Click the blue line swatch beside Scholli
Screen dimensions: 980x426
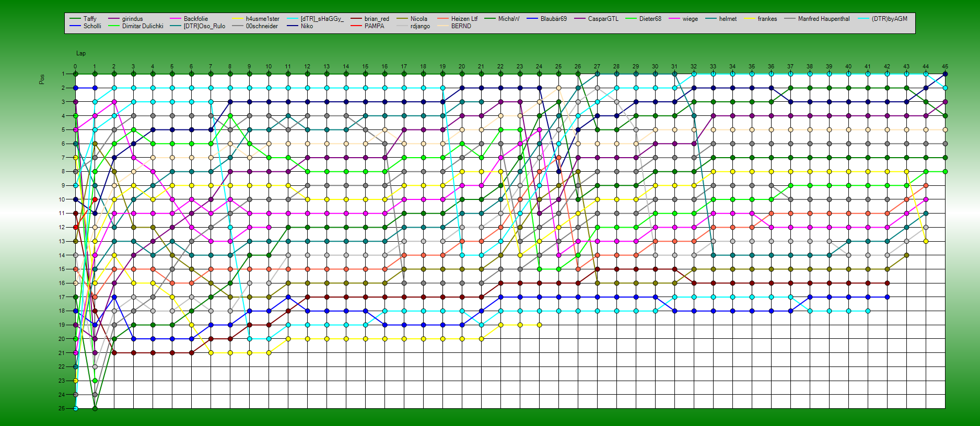coord(75,26)
